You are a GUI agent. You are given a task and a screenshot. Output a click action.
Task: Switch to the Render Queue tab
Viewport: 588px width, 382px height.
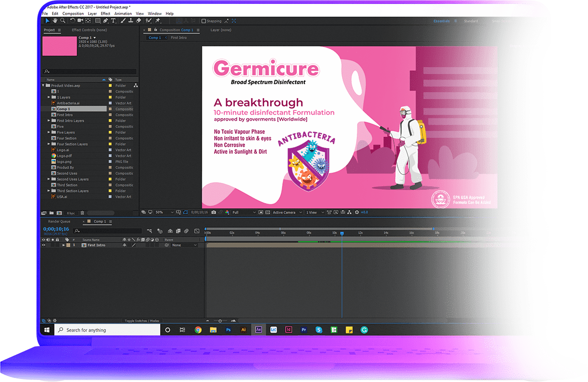pyautogui.click(x=59, y=222)
